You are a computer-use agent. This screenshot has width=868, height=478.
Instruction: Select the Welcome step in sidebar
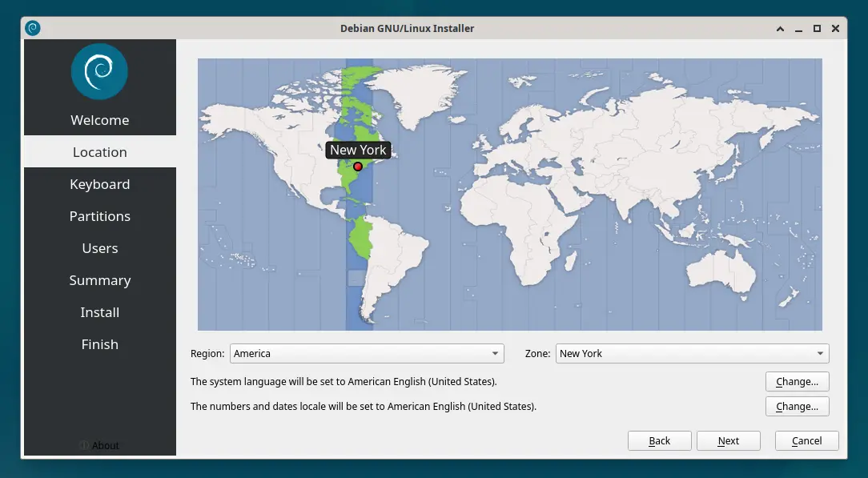(100, 120)
